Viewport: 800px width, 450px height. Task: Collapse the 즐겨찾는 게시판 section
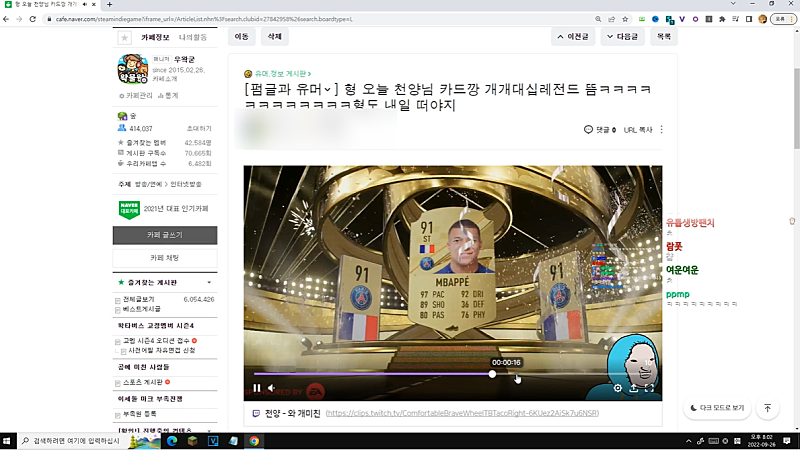click(x=209, y=282)
